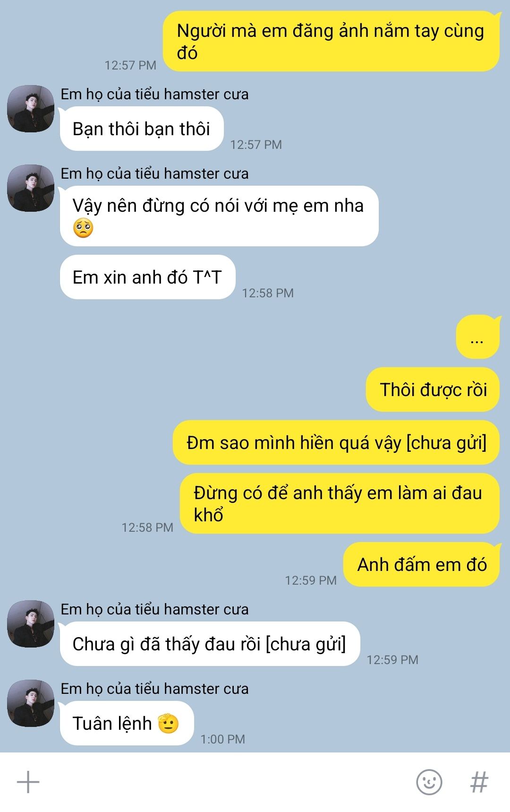Tap the sender name above 'Bạn thôi bạn thôi'
This screenshot has height=812, width=510.
coord(154,94)
